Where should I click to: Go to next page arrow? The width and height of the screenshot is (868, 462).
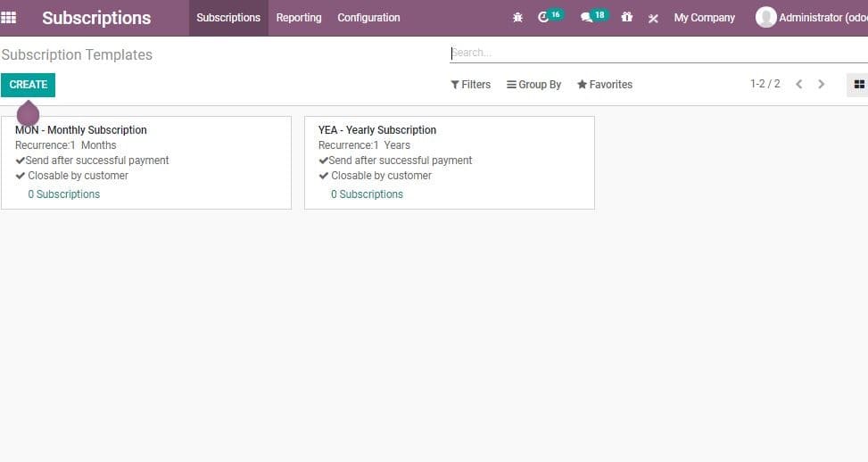point(821,84)
